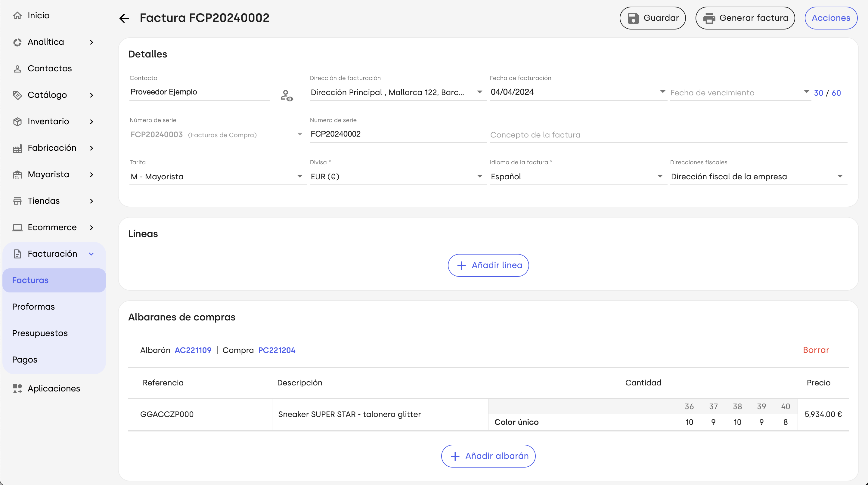The image size is (868, 485).
Task: Click the Mayorista warehouse icon
Action: [17, 175]
